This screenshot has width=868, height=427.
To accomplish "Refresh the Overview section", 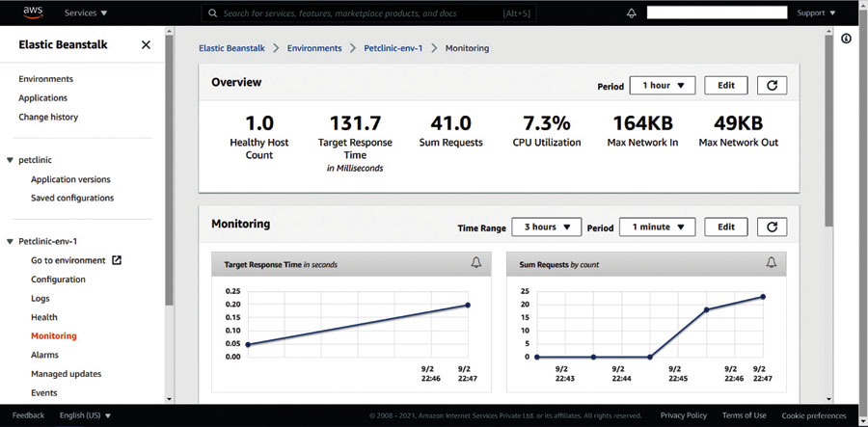I will pyautogui.click(x=772, y=86).
